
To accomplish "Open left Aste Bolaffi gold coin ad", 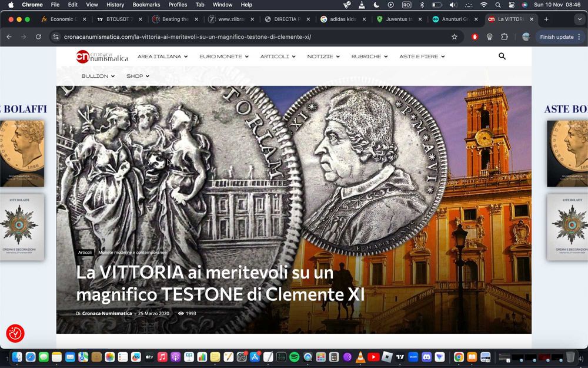I will [x=22, y=154].
